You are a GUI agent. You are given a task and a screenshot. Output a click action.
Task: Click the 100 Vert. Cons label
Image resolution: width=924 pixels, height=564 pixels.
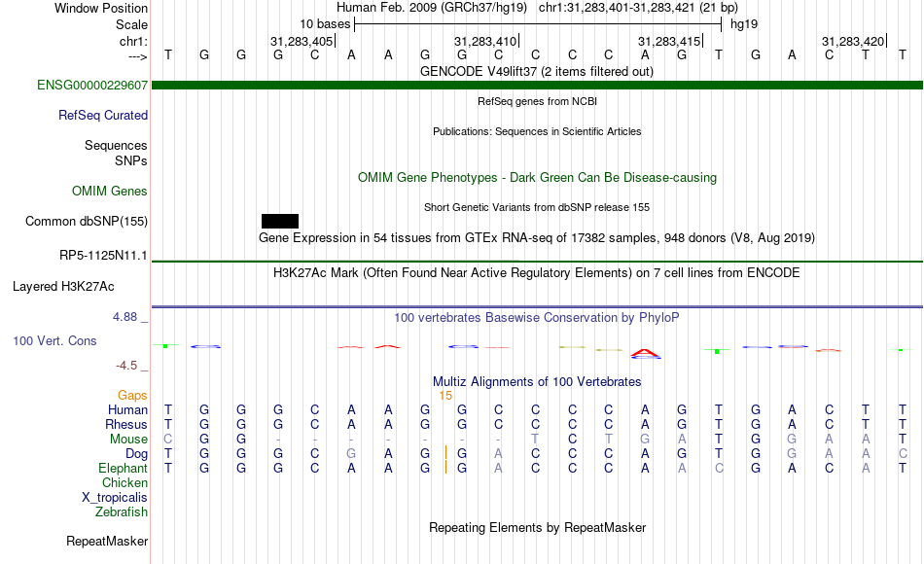54,341
